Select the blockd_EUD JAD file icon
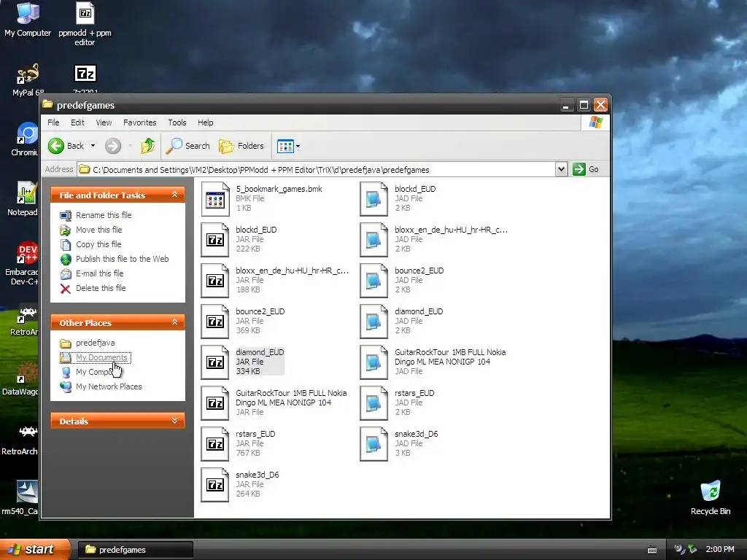The width and height of the screenshot is (747, 560). tap(374, 199)
